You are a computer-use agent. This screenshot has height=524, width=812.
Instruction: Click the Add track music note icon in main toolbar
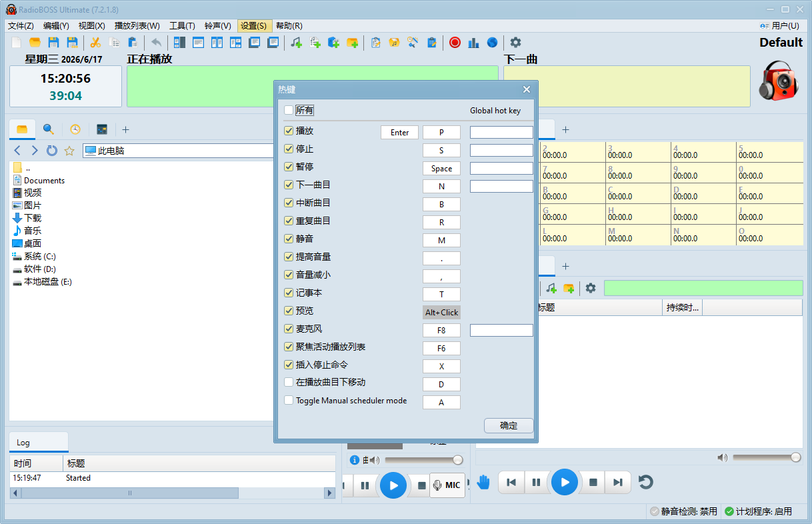pyautogui.click(x=296, y=43)
